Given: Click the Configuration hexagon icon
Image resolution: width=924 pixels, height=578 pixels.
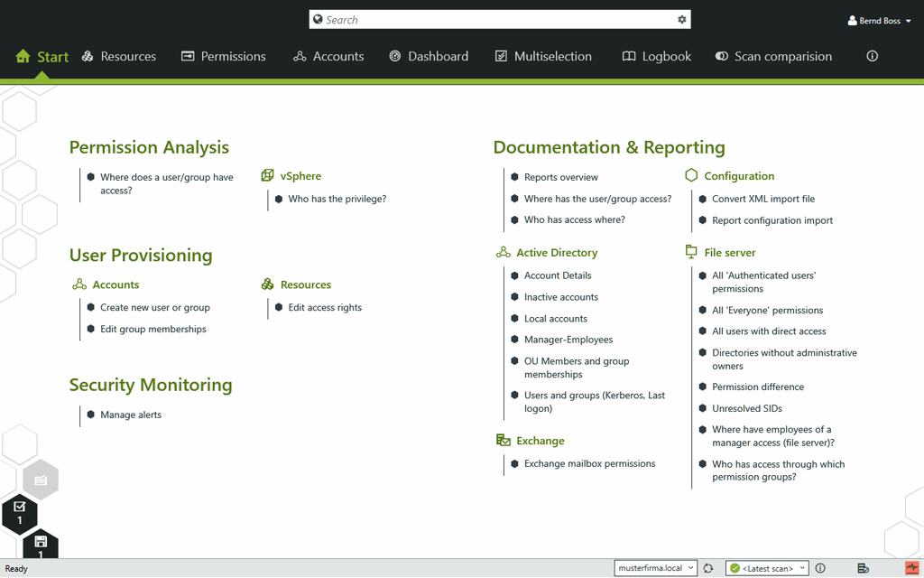Looking at the screenshot, I should (x=691, y=175).
